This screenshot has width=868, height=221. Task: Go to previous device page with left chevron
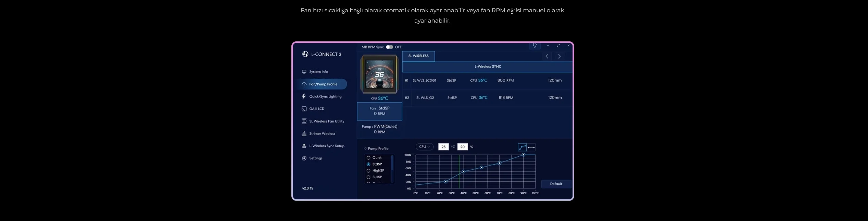pos(547,56)
